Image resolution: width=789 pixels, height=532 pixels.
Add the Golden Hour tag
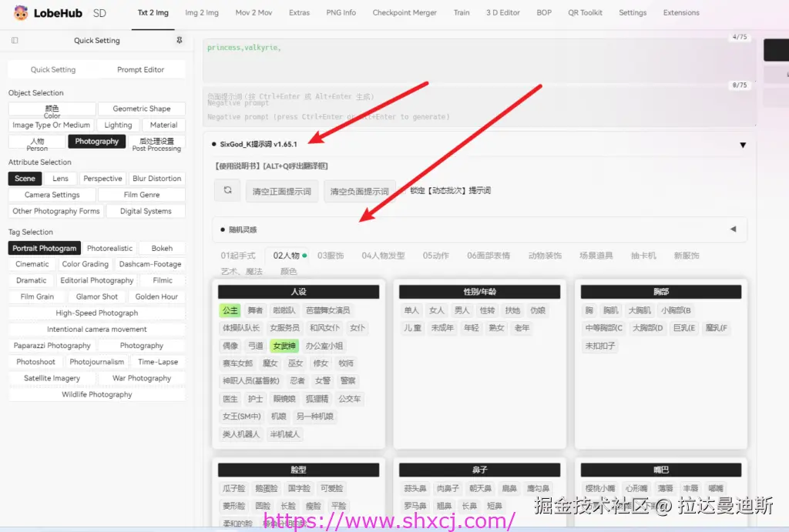[156, 296]
